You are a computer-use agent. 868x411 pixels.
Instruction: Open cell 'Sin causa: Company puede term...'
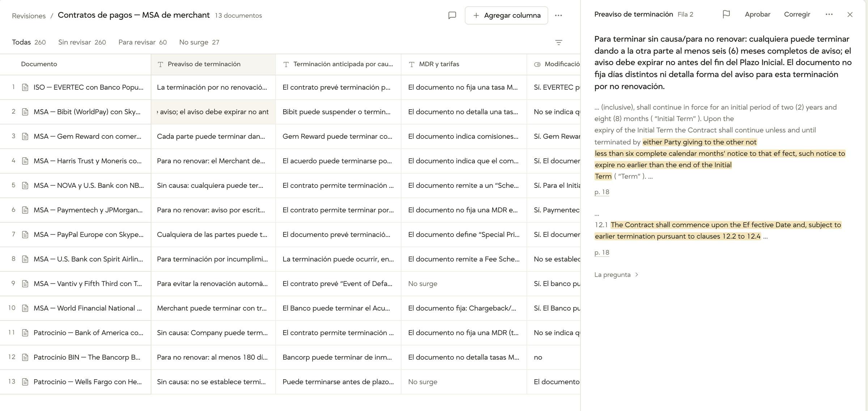coord(213,333)
